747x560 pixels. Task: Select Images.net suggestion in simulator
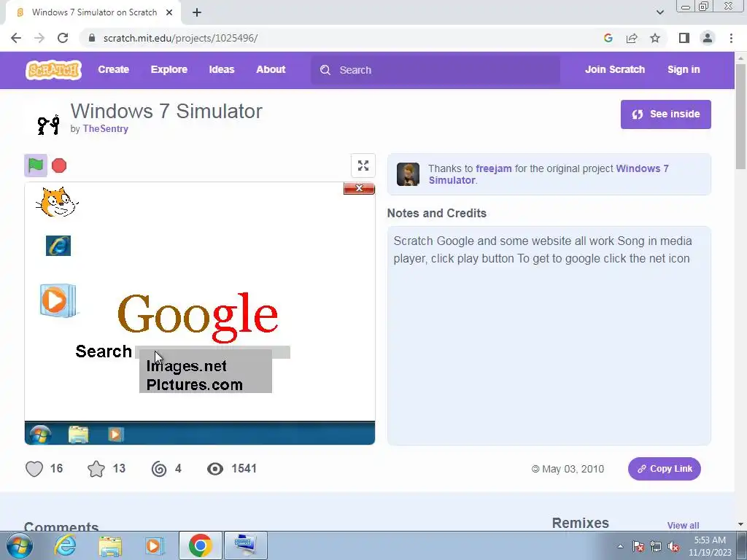[x=186, y=366]
